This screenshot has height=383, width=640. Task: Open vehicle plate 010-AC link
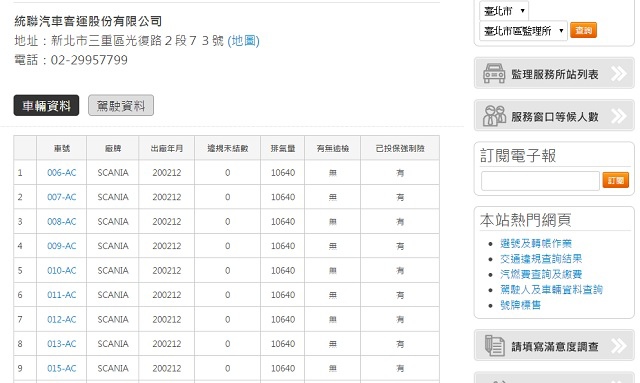pyautogui.click(x=62, y=271)
